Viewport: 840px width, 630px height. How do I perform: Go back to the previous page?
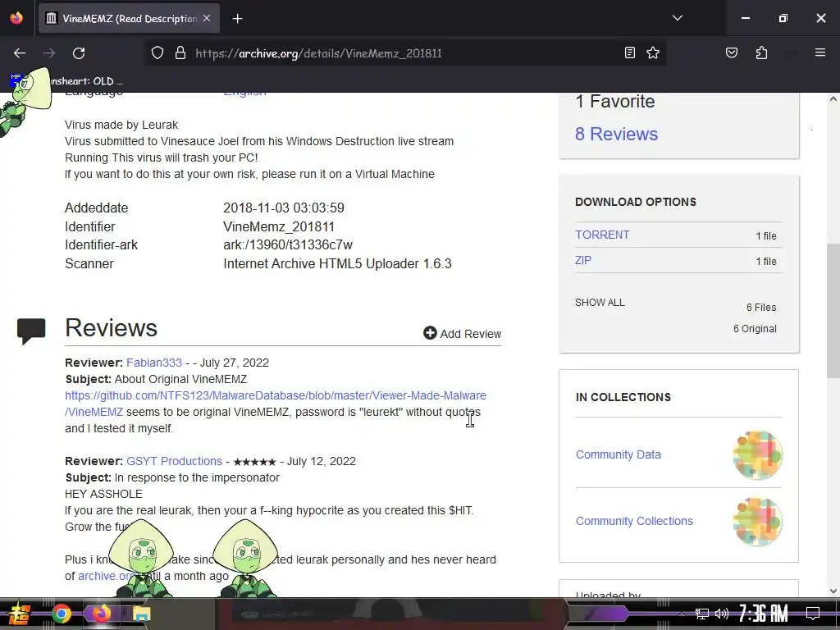[x=20, y=53]
